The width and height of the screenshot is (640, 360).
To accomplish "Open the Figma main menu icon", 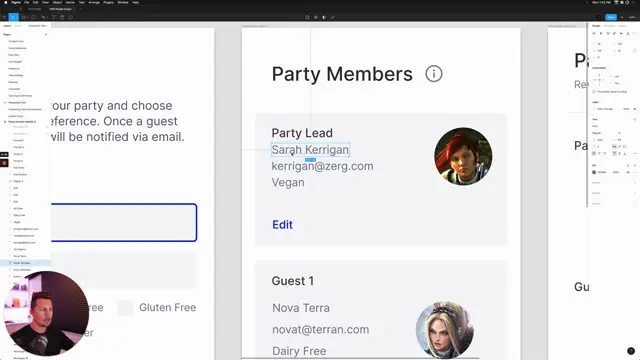I will (4, 17).
